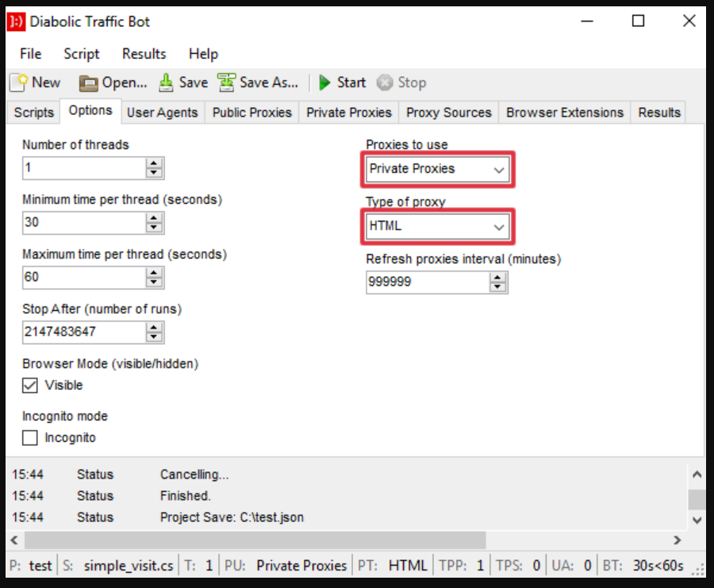Go to the Scripts tab
The height and width of the screenshot is (588, 714).
pos(33,113)
